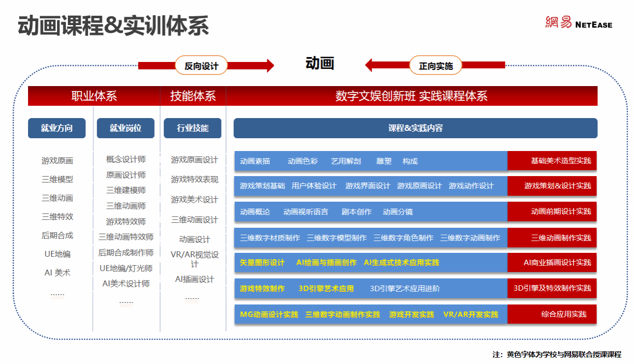Screen dimensions: 634x364
Task: Select 后期合成 under 就业方向
Action: point(57,236)
